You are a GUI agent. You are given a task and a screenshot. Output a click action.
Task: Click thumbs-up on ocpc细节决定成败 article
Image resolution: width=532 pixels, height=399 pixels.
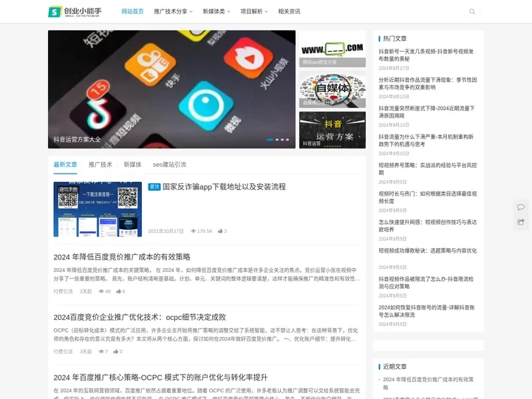[116, 352]
